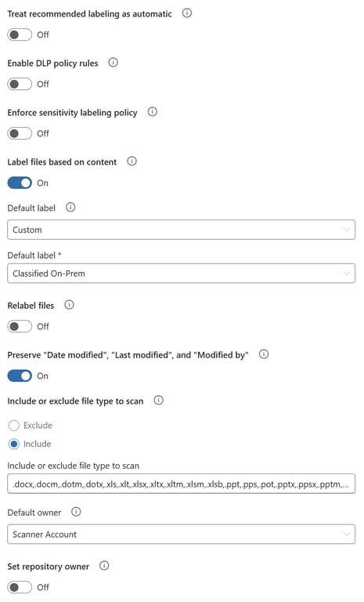Turn on Set repository owner toggle
This screenshot has height=602, width=364.
pos(20,587)
